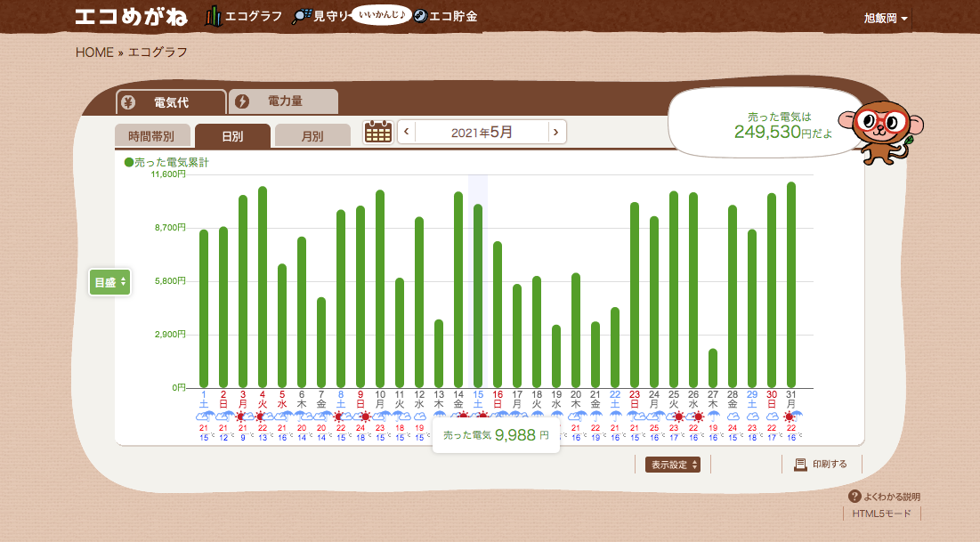Click the bar for May 23

pos(635,295)
